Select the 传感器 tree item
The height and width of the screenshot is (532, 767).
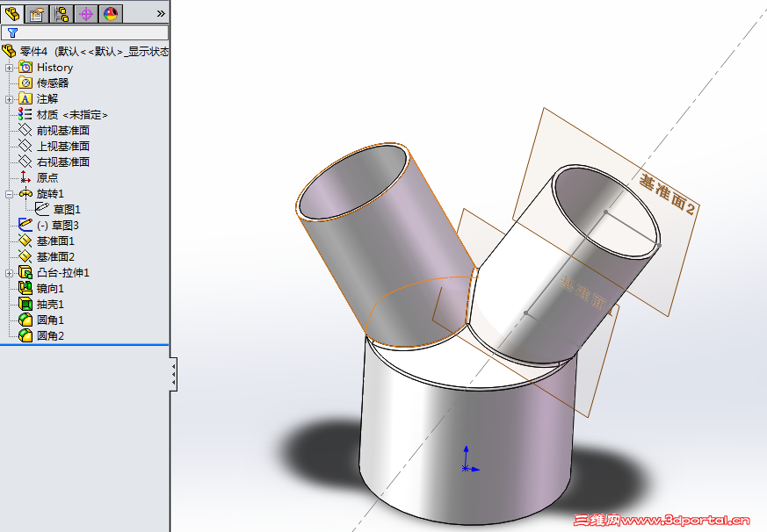[x=53, y=83]
